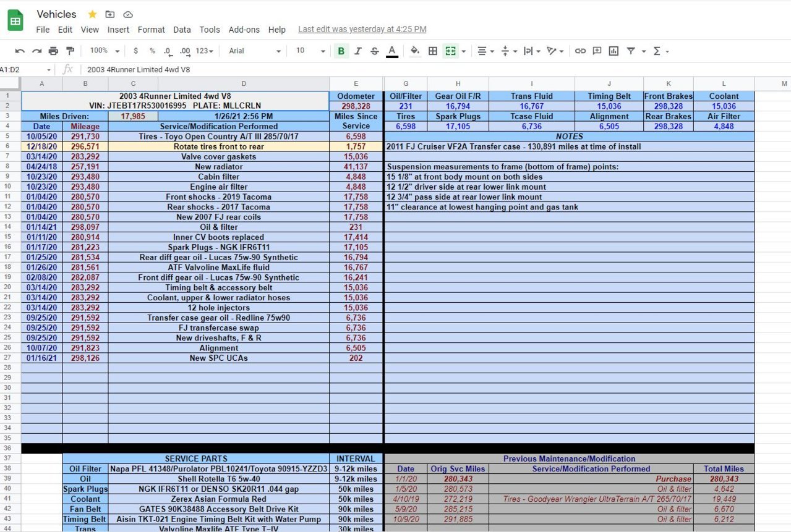Open the File menu
This screenshot has height=532, width=791.
[43, 30]
